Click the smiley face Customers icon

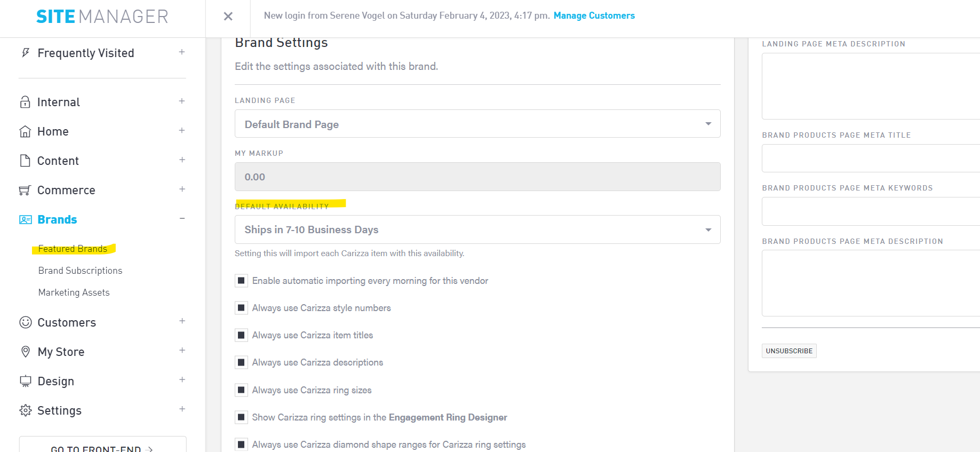point(25,322)
